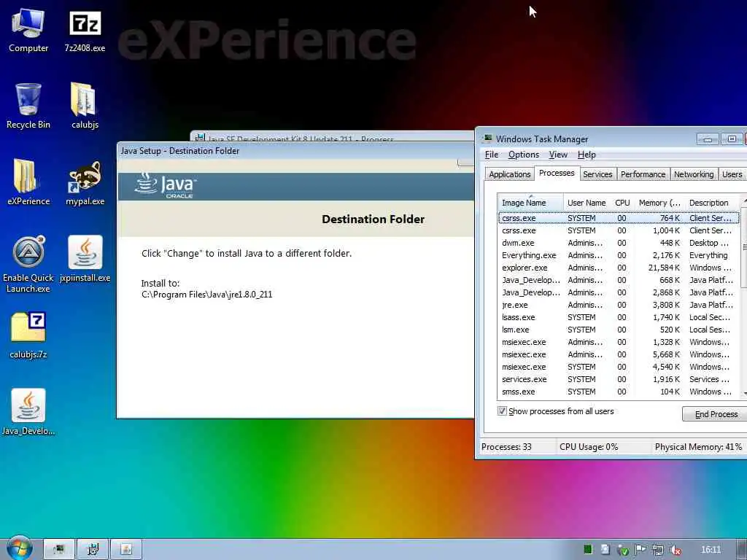Click the Task Manager title bar icon
The height and width of the screenshot is (560, 747).
(487, 139)
